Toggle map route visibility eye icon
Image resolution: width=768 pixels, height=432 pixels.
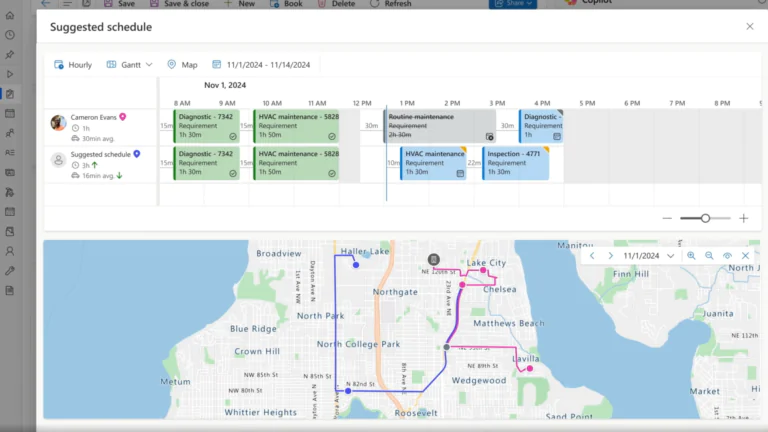pyautogui.click(x=727, y=256)
